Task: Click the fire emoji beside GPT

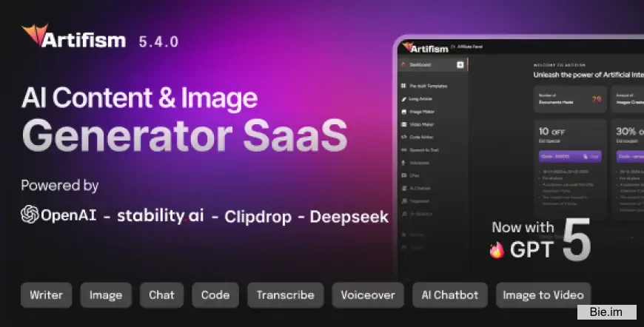Action: (497, 250)
